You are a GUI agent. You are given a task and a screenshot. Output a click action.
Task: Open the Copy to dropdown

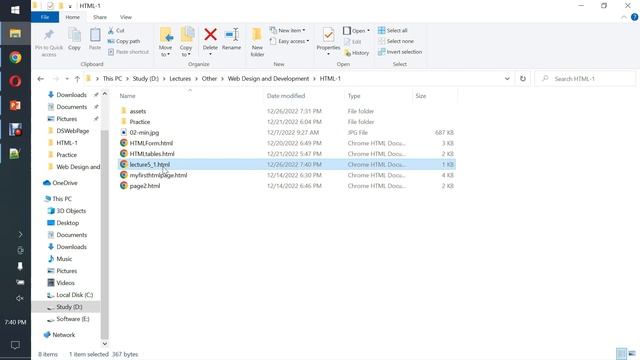click(186, 42)
